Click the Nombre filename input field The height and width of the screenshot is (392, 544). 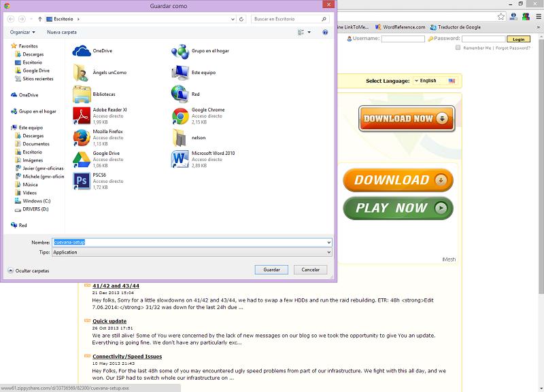click(x=190, y=242)
